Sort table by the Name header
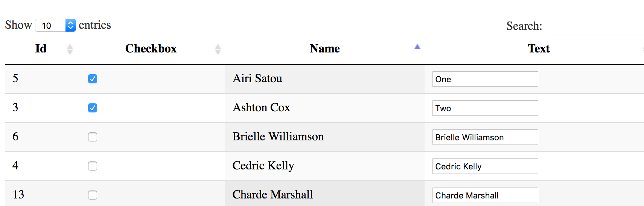Image resolution: width=644 pixels, height=206 pixels. pos(324,49)
